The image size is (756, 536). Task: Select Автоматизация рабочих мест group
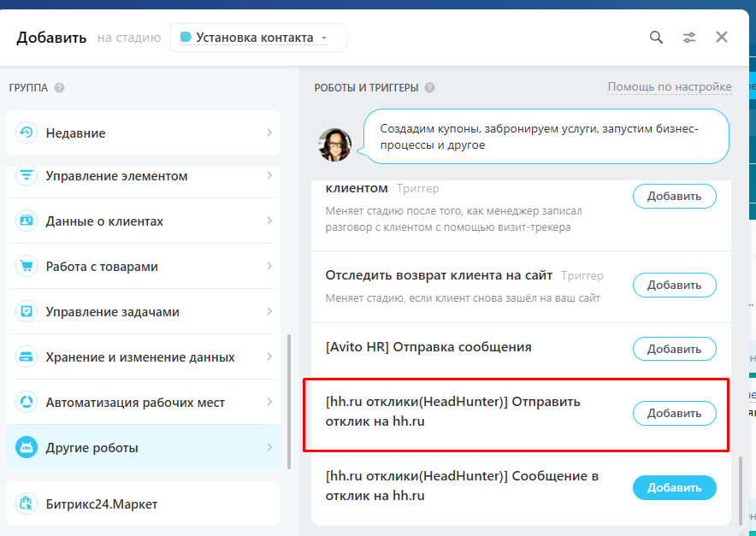[x=143, y=402]
